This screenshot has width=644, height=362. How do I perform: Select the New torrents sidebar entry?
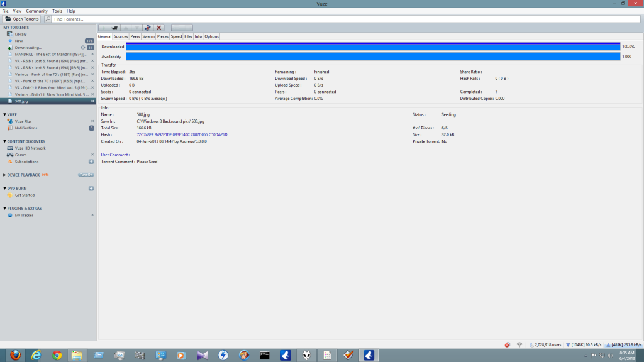[19, 41]
